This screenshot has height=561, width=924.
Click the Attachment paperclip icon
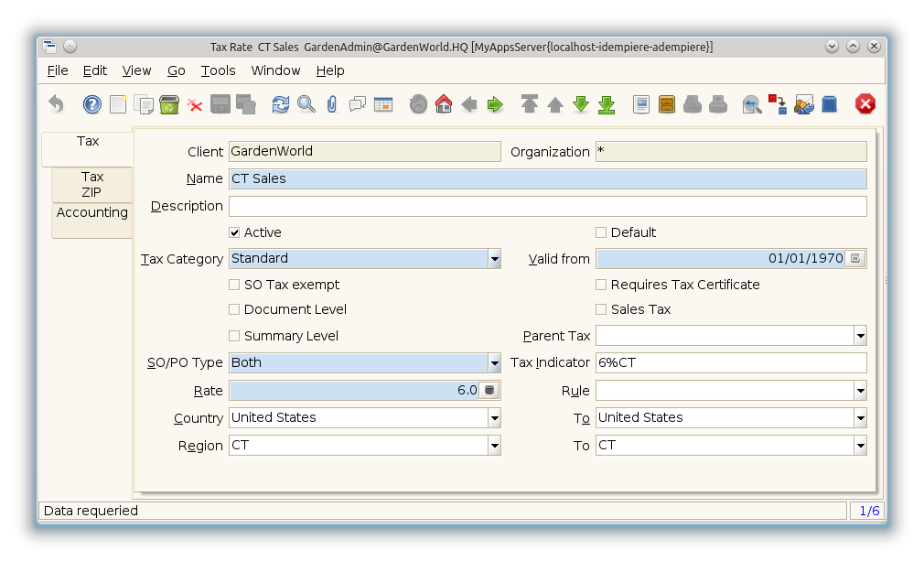pyautogui.click(x=332, y=104)
